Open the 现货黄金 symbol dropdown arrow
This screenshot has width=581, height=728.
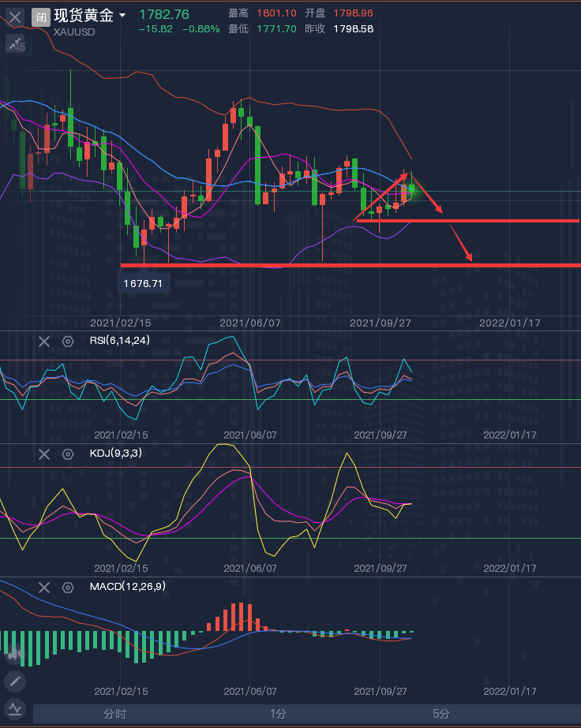(x=122, y=16)
